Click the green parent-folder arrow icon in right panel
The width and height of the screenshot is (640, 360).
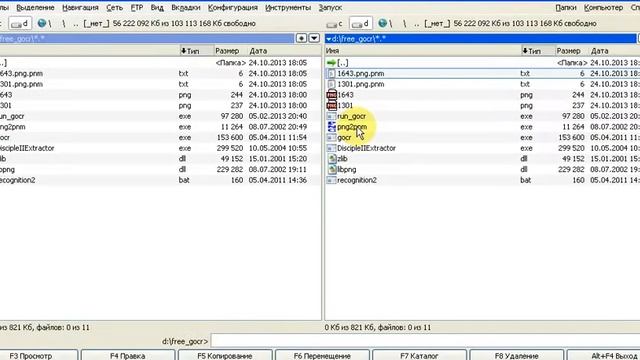point(331,63)
